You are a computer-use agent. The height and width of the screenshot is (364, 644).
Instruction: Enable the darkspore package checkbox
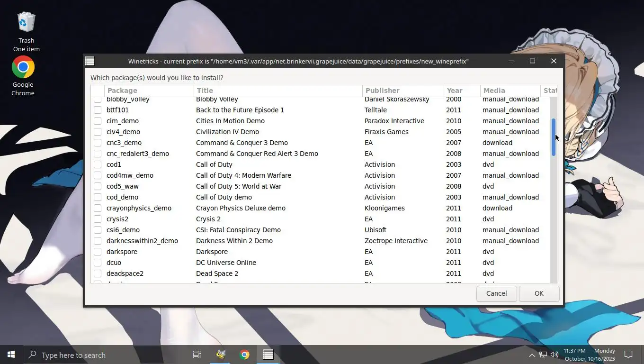pyautogui.click(x=98, y=252)
